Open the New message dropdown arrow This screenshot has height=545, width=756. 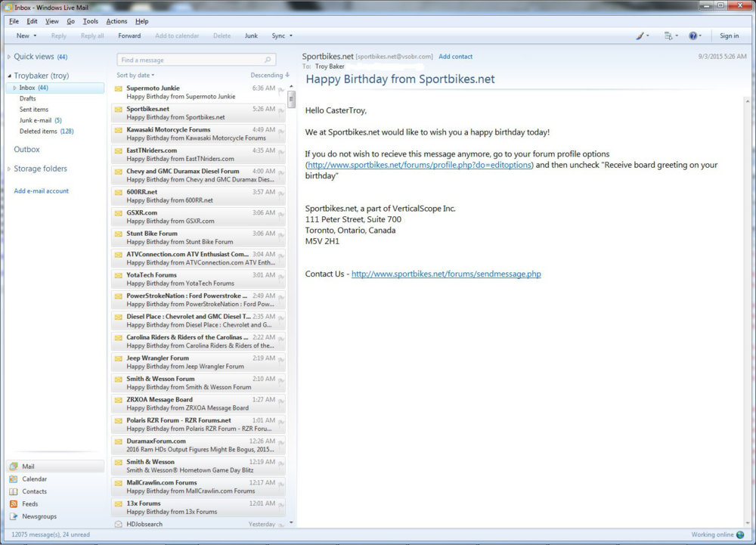point(36,36)
